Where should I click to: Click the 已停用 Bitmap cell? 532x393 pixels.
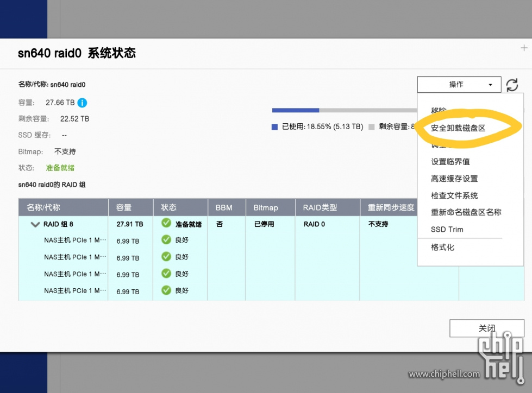point(264,224)
